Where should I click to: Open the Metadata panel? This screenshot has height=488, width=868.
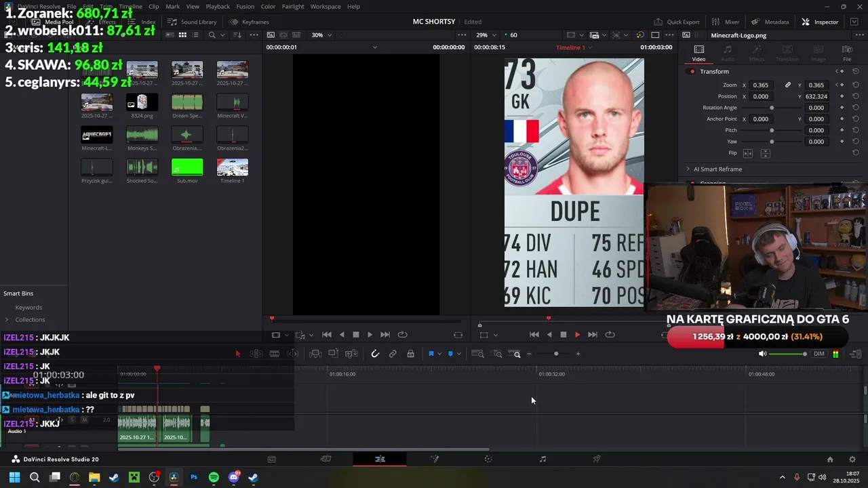tap(770, 22)
